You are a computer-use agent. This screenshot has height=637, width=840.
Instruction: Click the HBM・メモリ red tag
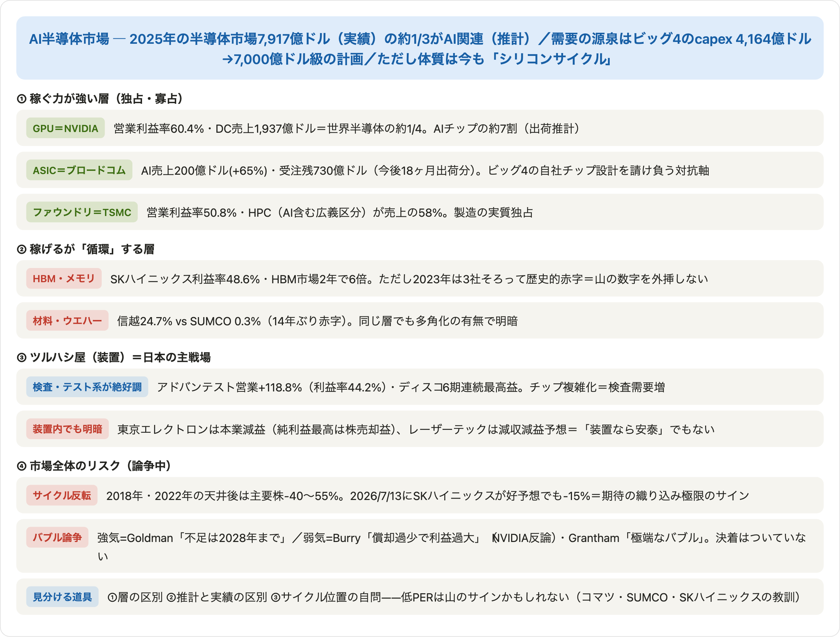point(64,279)
